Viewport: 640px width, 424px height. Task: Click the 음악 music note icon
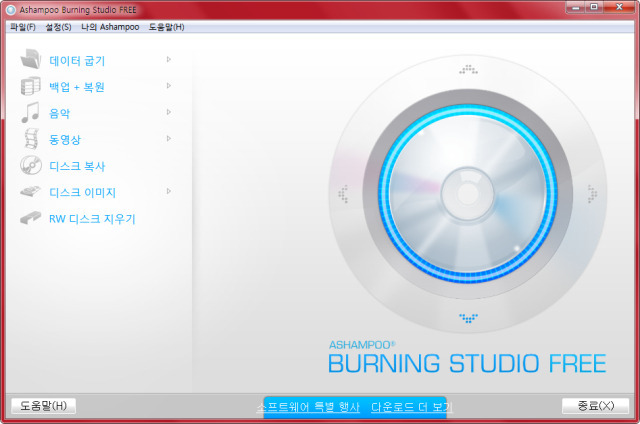coord(31,112)
